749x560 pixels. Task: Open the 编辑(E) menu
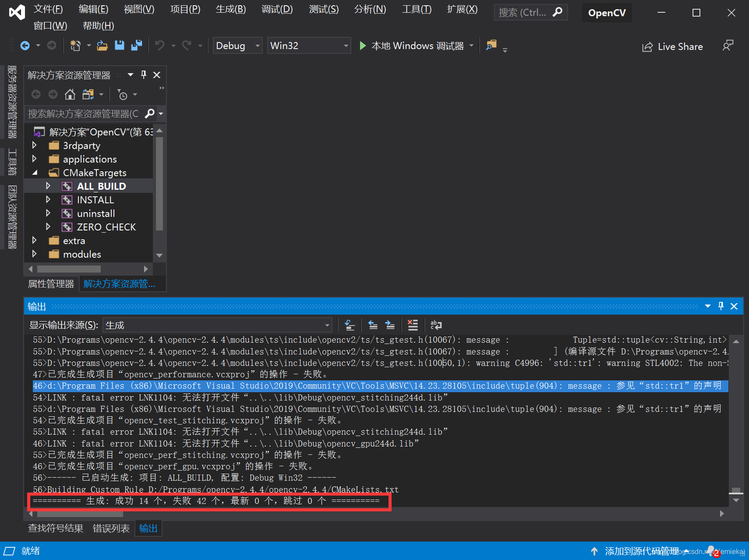pos(93,9)
